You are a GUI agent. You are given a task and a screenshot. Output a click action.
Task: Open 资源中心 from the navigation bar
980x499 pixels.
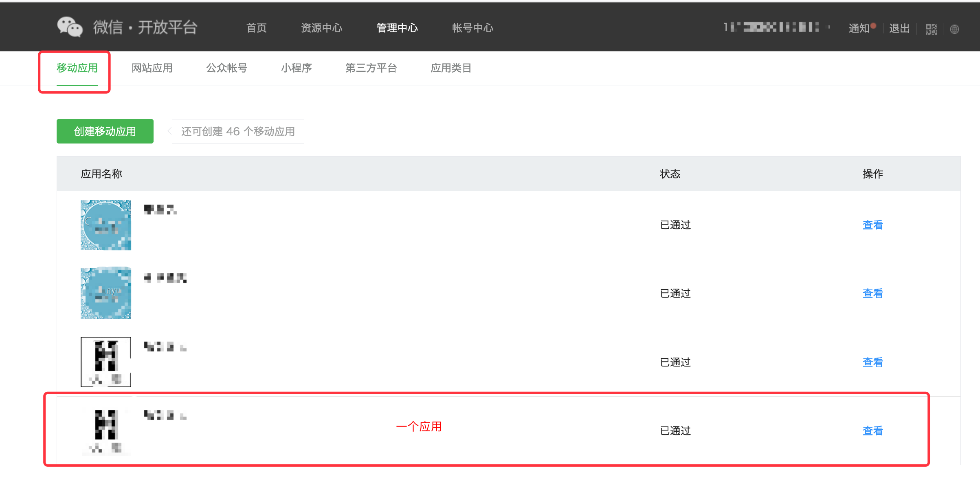click(321, 28)
